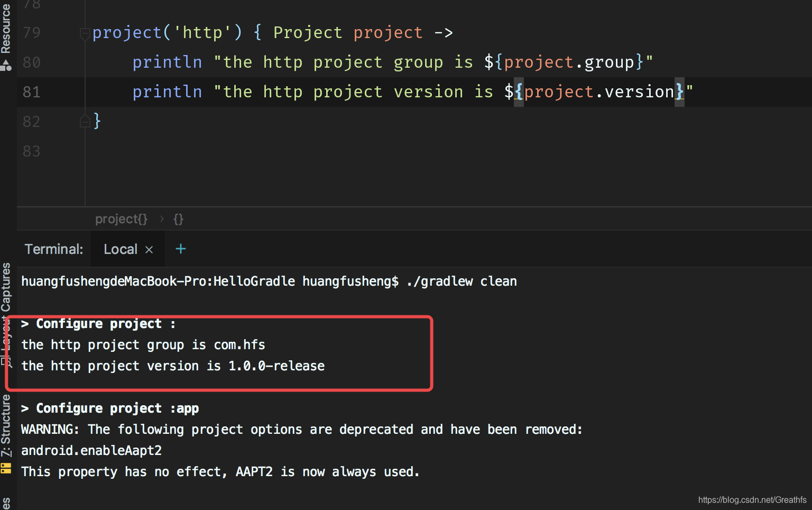Click the './gradlew clean' command text
Screen dimensions: 812x510
click(462, 281)
